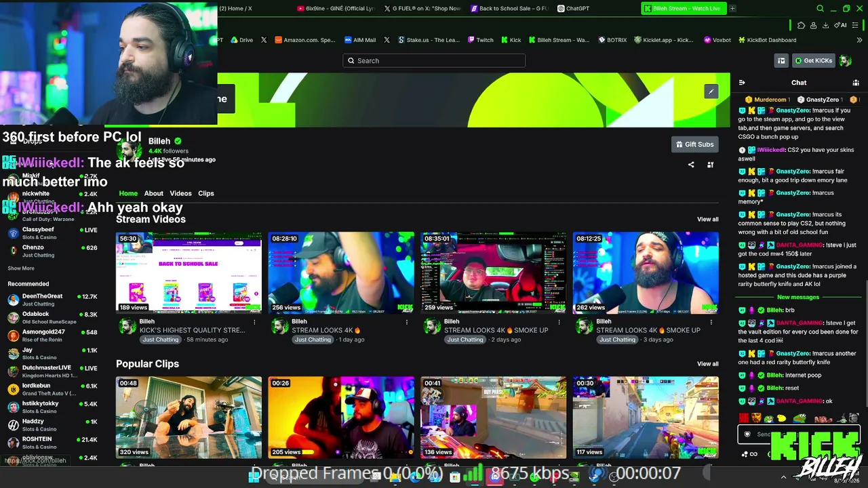The height and width of the screenshot is (488, 868).
Task: Open the user profile avatar menu
Action: [846, 60]
